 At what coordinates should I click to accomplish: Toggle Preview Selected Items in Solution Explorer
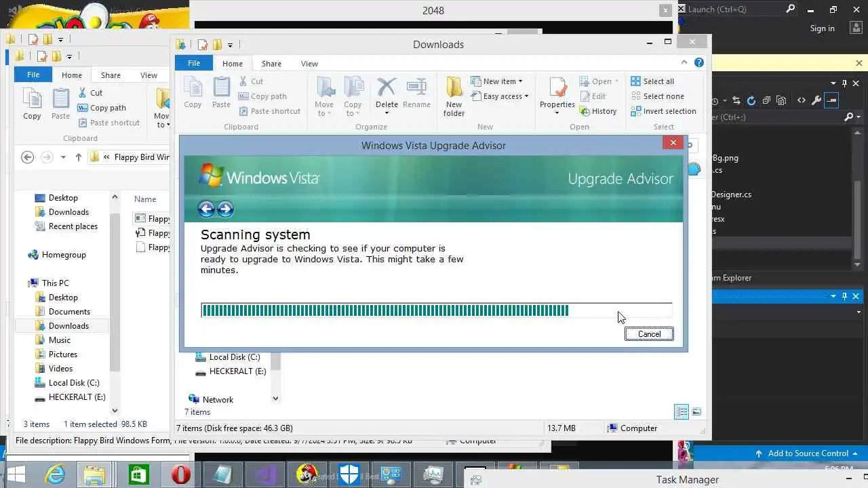pyautogui.click(x=832, y=100)
